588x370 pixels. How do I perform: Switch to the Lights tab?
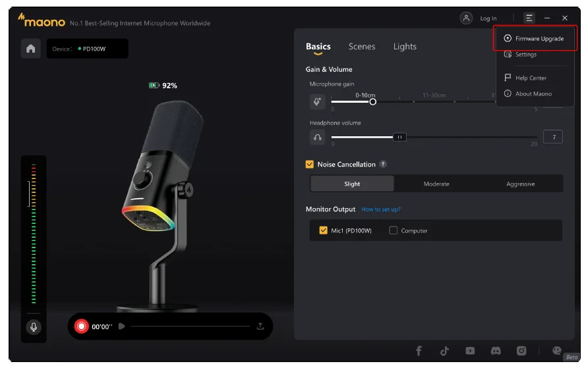(x=405, y=47)
